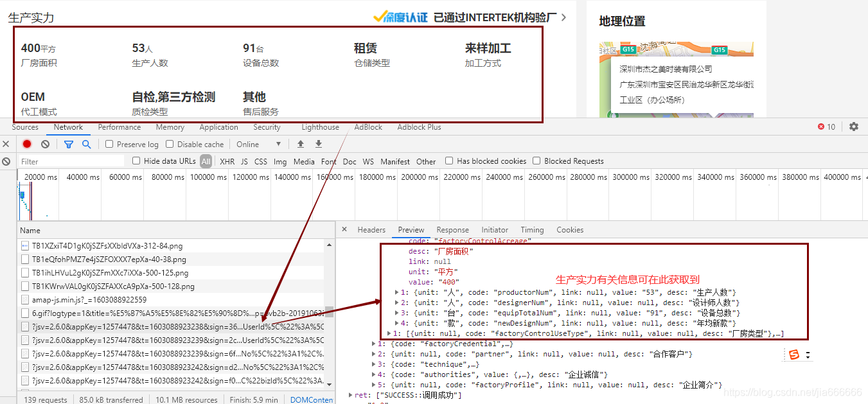Click the 地理位置 map thumbnail
Image resolution: width=868 pixels, height=404 pixels.
click(677, 80)
